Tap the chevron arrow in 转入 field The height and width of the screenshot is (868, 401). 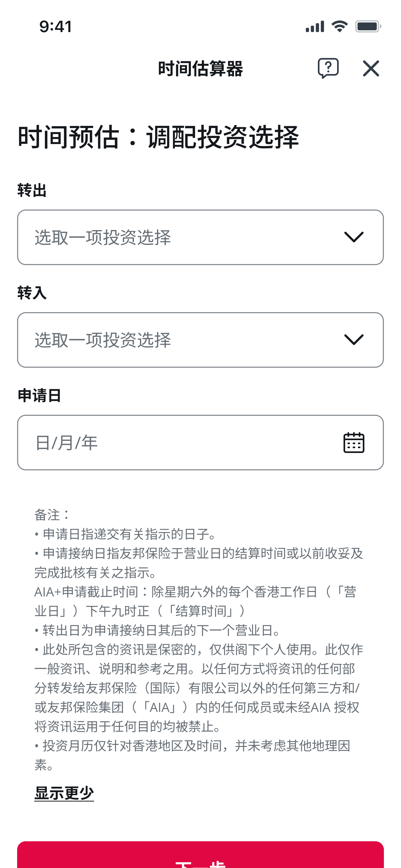coord(353,340)
